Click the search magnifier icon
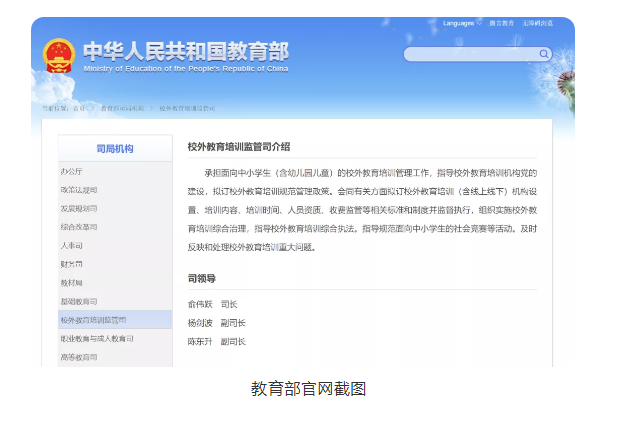 (544, 54)
